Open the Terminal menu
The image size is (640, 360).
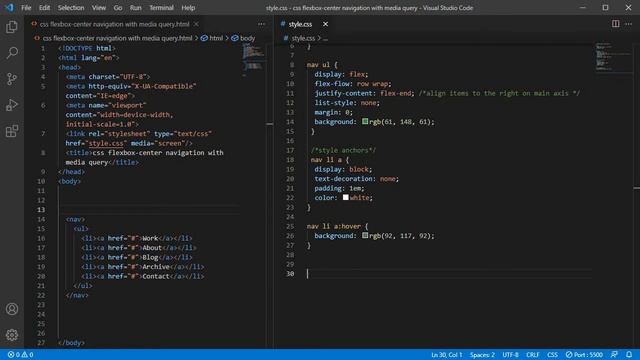pos(161,8)
